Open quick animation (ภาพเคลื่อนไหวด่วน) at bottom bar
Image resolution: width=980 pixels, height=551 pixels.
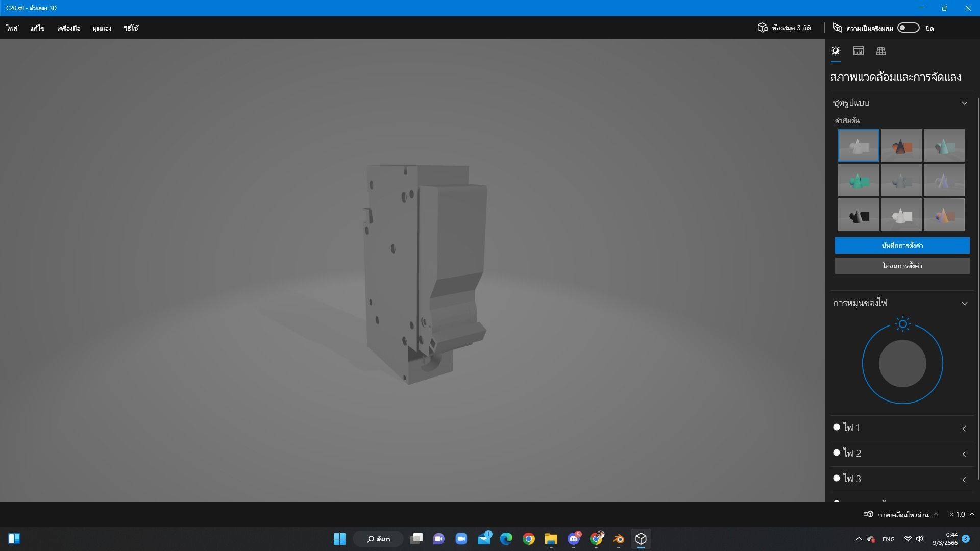pos(902,514)
